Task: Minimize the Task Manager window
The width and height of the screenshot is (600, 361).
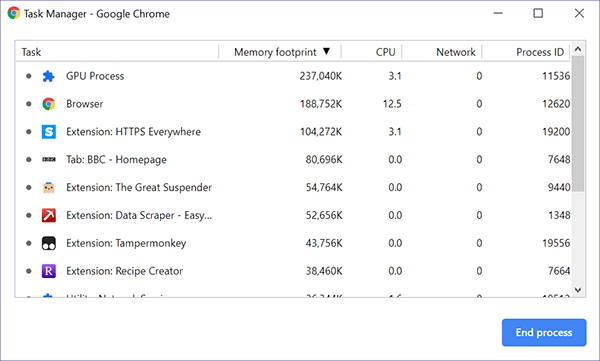Action: (498, 13)
